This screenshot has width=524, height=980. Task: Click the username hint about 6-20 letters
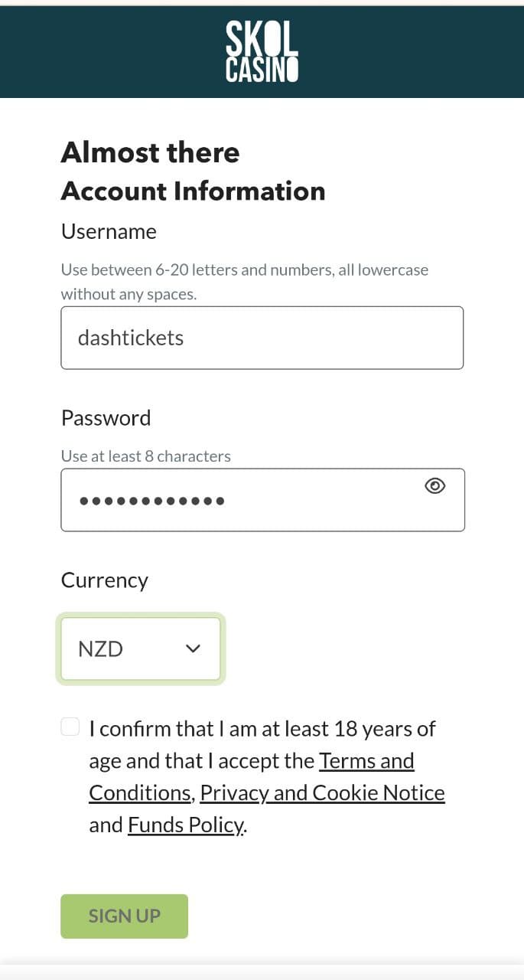coord(244,270)
